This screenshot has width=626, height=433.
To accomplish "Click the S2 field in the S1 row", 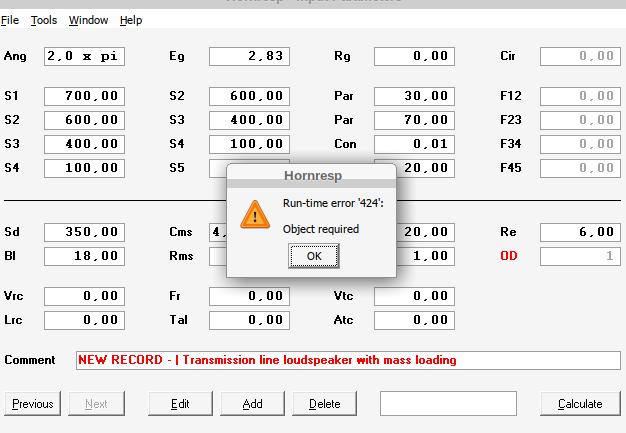I will pos(249,96).
